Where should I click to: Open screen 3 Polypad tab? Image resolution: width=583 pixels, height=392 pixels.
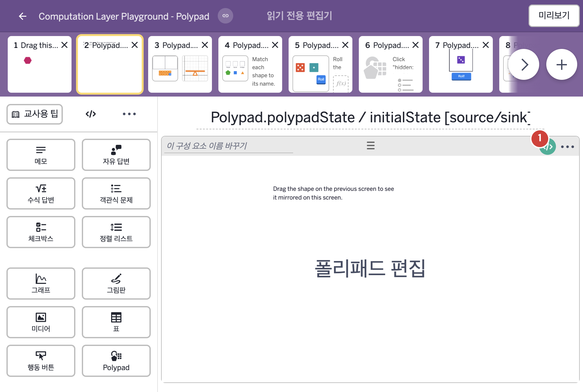[180, 64]
